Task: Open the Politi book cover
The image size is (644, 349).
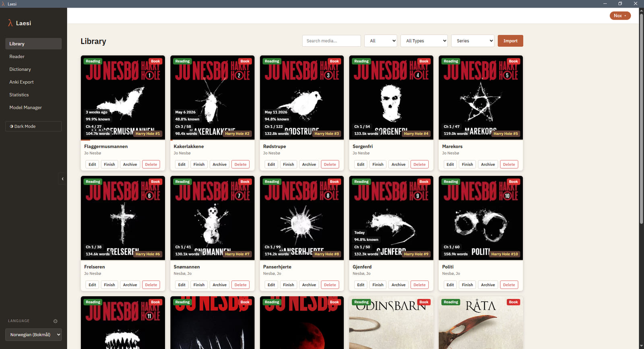Action: tap(481, 218)
